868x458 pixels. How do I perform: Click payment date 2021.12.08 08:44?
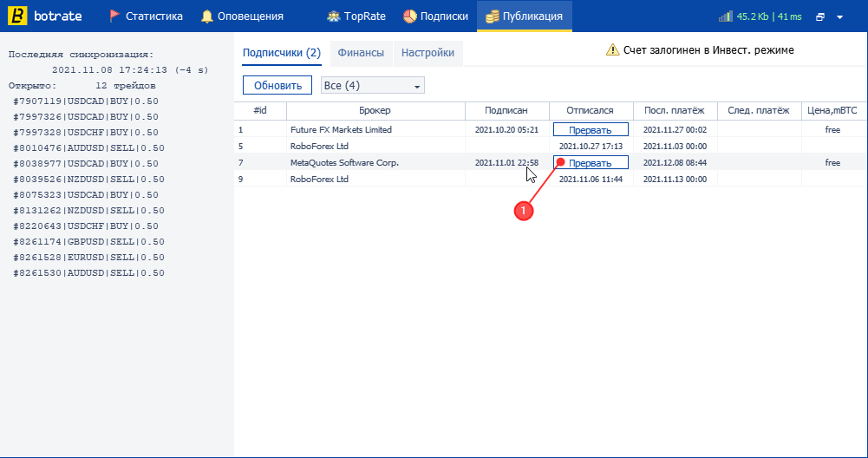tap(675, 163)
